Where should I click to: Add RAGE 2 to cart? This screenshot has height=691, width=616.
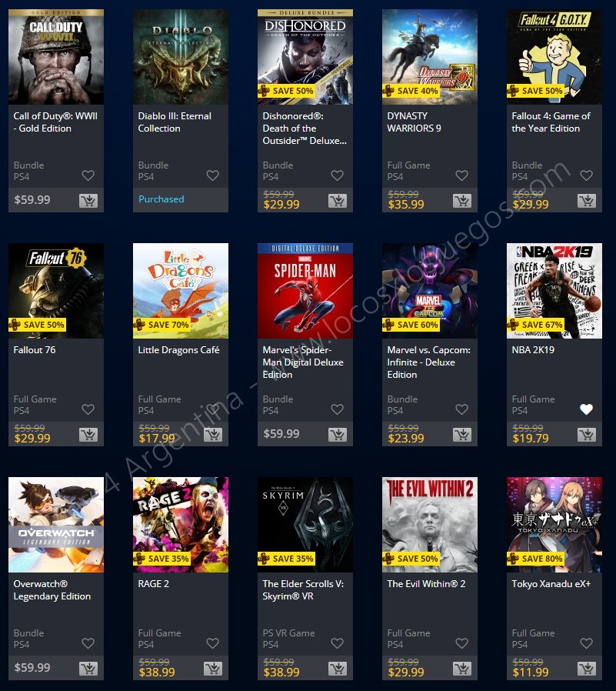213,669
